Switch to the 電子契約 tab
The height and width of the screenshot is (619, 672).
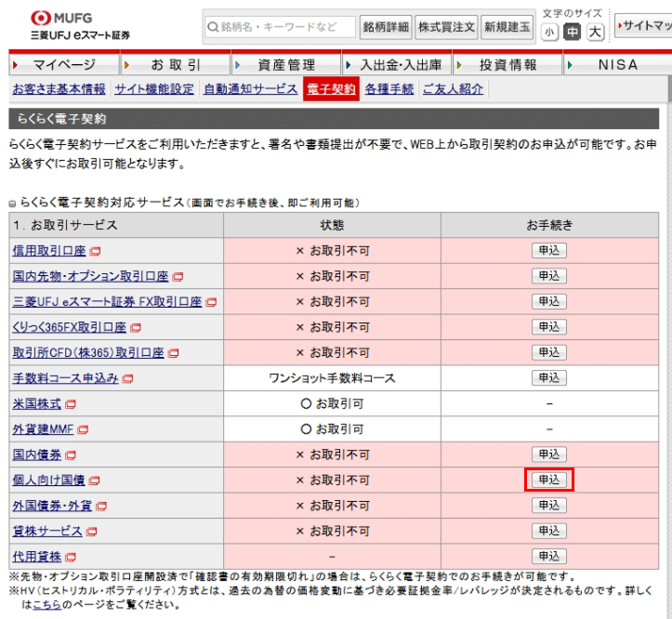click(329, 89)
